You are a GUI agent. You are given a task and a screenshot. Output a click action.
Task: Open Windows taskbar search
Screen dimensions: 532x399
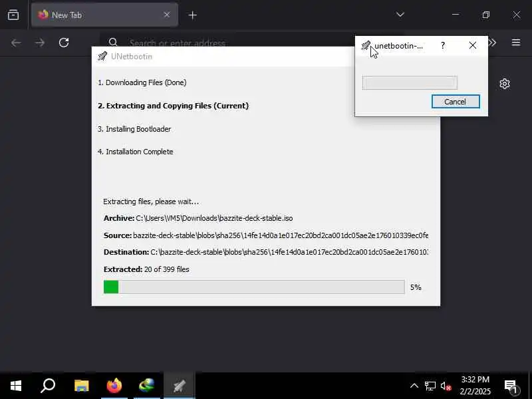point(48,386)
